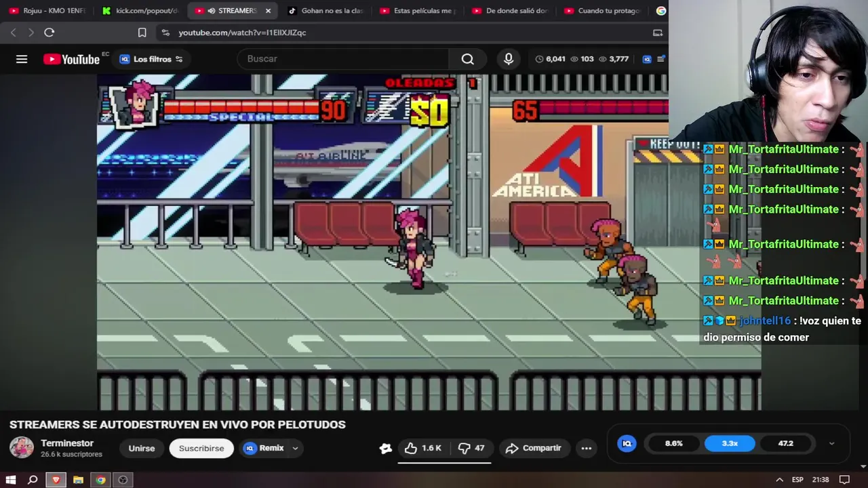868x488 pixels.
Task: Click vidIQ logo in stats bar
Action: click(x=627, y=443)
